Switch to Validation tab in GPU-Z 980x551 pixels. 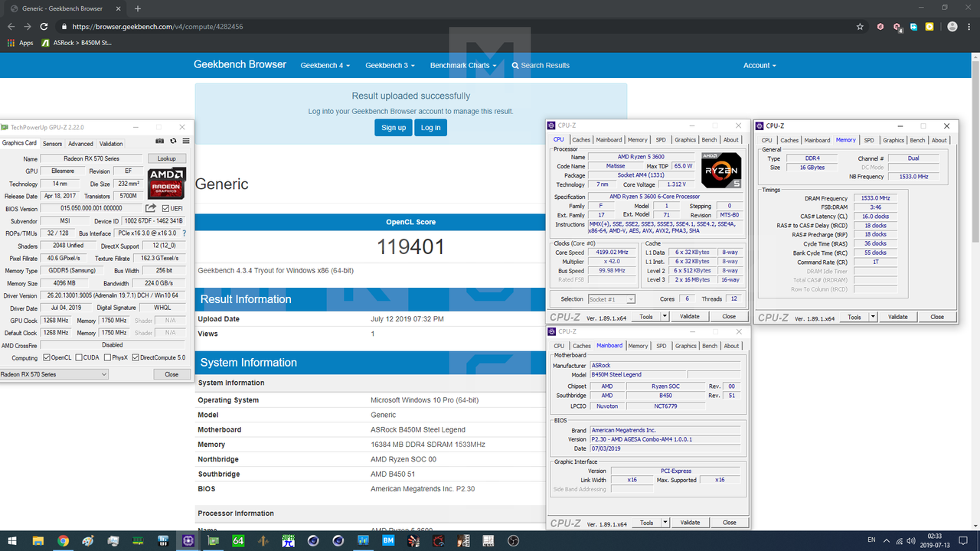[x=111, y=144]
